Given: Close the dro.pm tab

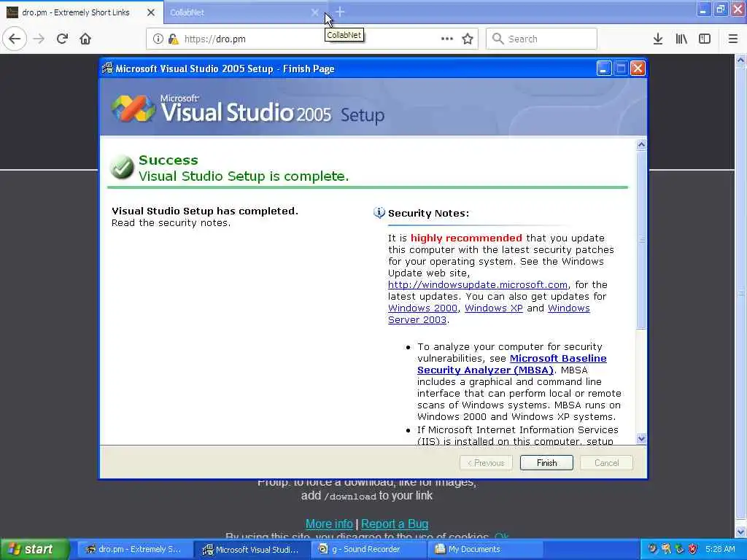Looking at the screenshot, I should coord(150,12).
